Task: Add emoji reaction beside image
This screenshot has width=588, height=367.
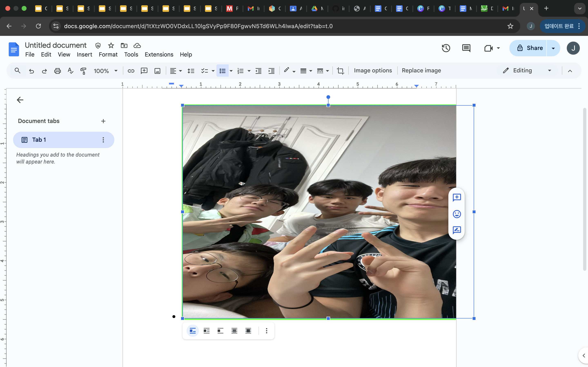Action: pos(457,214)
